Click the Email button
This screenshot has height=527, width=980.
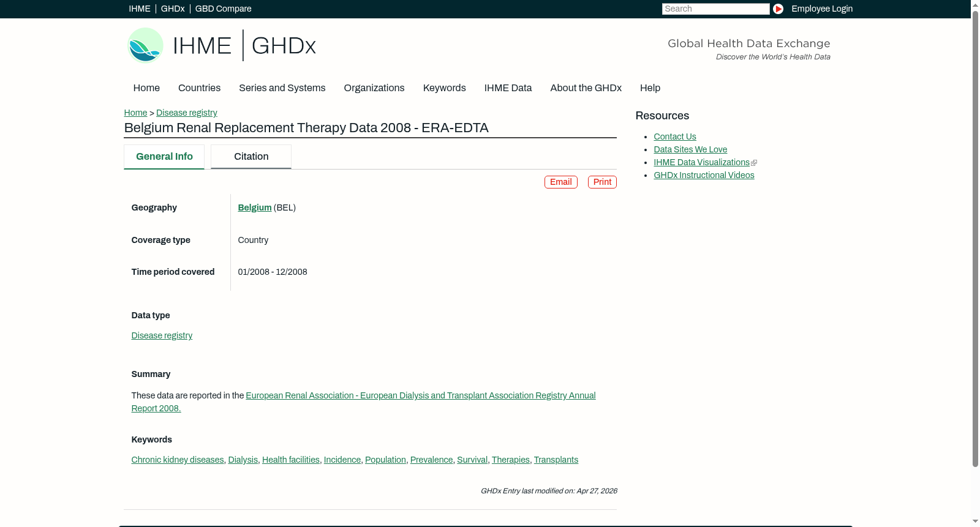(x=560, y=182)
